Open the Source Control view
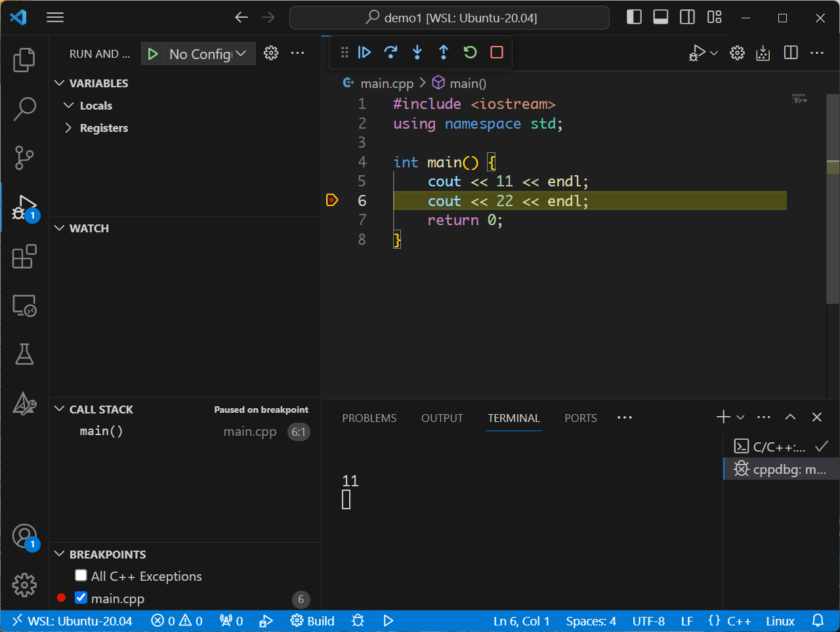 pos(24,158)
